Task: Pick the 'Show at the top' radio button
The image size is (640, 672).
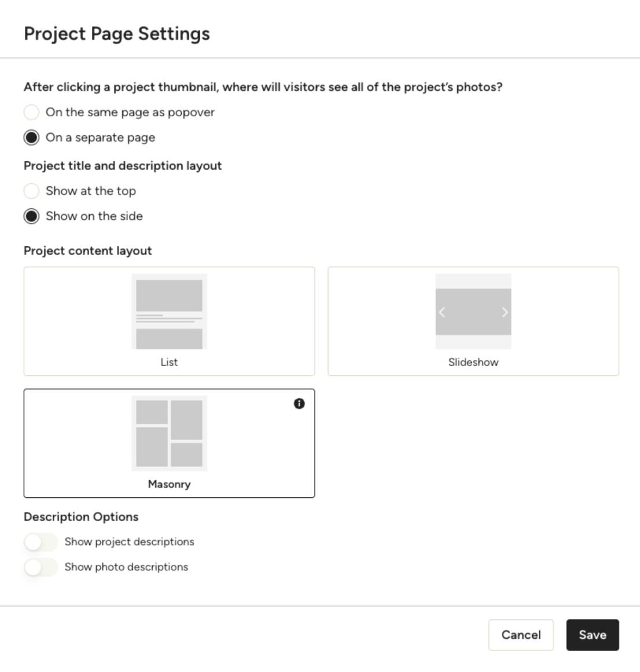Action: 31,191
